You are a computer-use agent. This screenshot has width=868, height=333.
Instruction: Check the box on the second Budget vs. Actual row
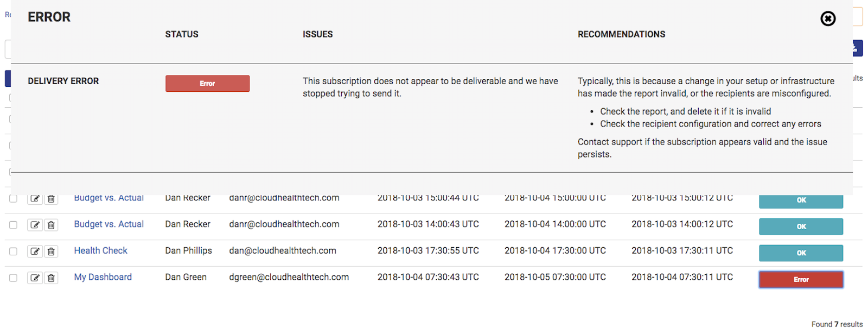click(x=13, y=224)
